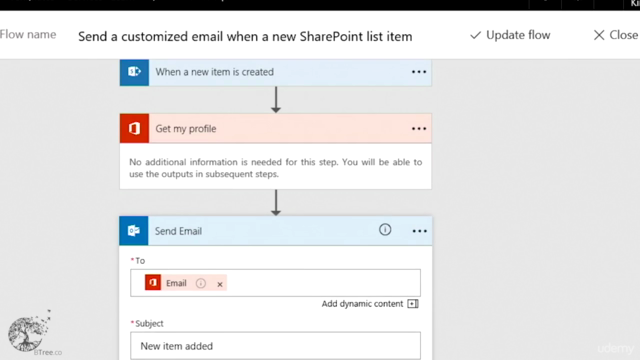The image size is (640, 360).
Task: Open more options for Send Email
Action: pyautogui.click(x=419, y=231)
